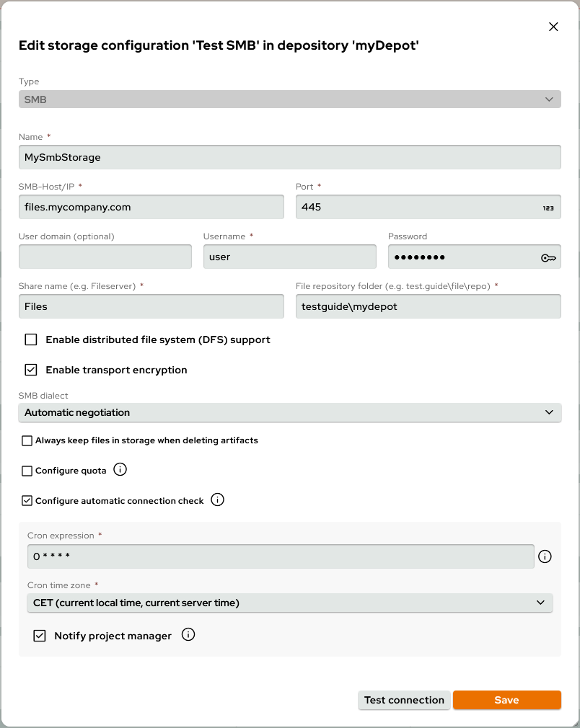Screen dimensions: 580x728
Task: Click the X to close the storage configuration dialog
Action: [553, 27]
